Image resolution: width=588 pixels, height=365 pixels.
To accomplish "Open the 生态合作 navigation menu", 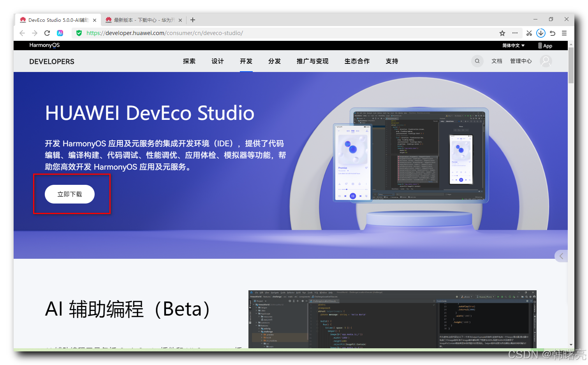I will (357, 61).
